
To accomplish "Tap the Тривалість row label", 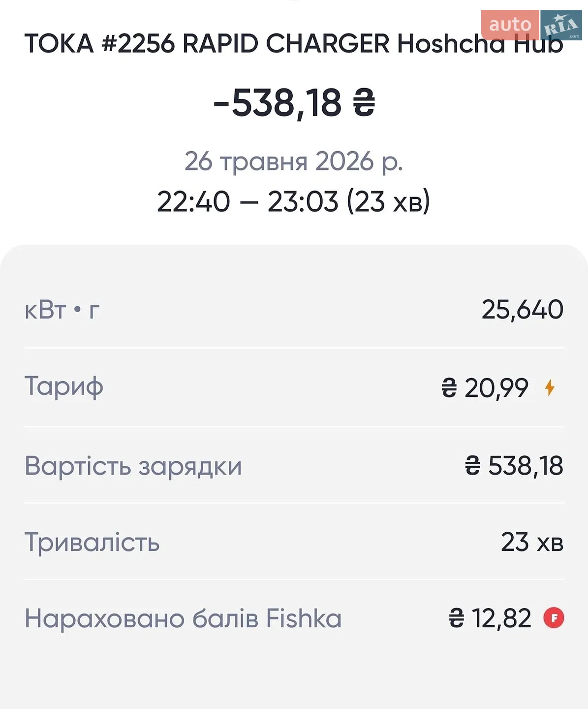I will (92, 542).
